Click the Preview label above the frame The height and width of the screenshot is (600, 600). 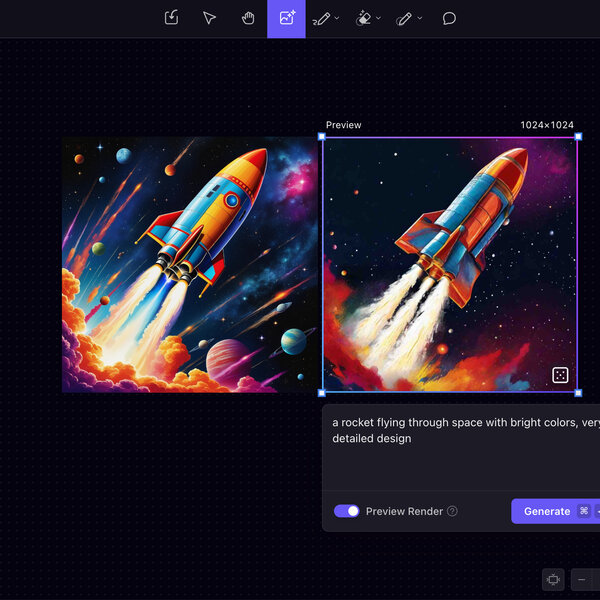343,125
